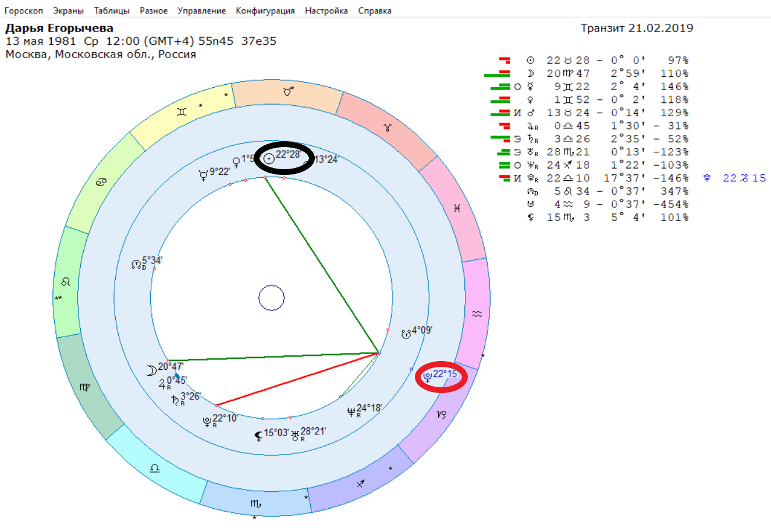Open the Управление menu
The image size is (771, 532).
(201, 10)
